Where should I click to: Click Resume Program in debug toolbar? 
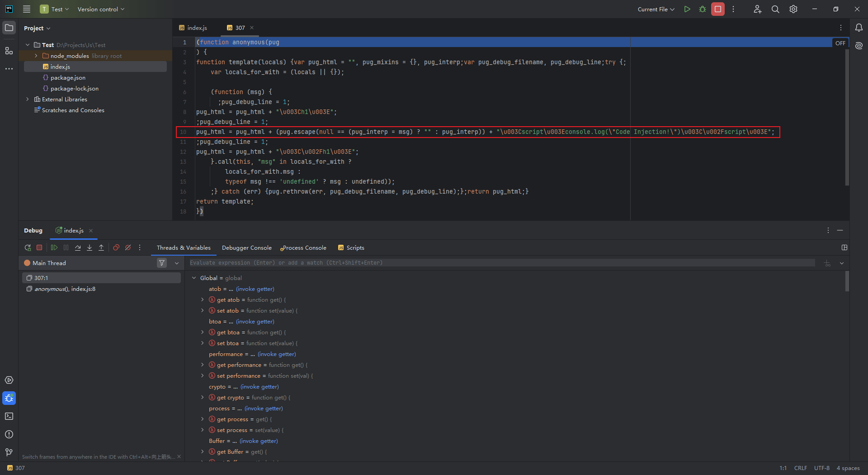point(54,247)
